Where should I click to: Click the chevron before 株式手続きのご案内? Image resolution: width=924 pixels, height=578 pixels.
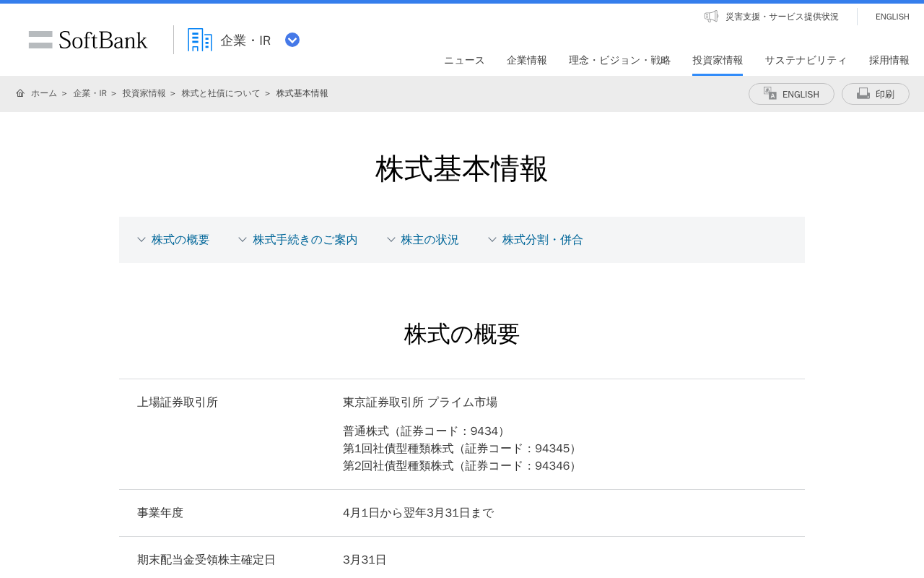pyautogui.click(x=243, y=239)
